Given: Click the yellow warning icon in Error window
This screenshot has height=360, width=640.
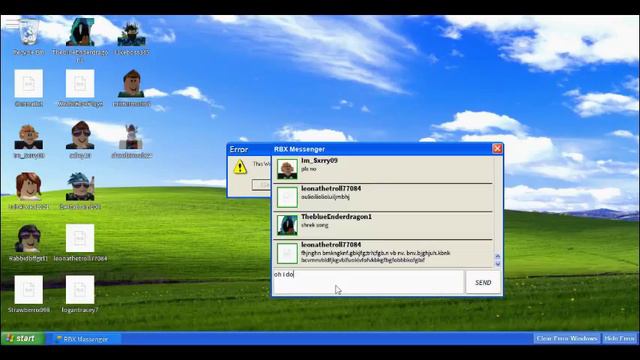Looking at the screenshot, I should 240,167.
